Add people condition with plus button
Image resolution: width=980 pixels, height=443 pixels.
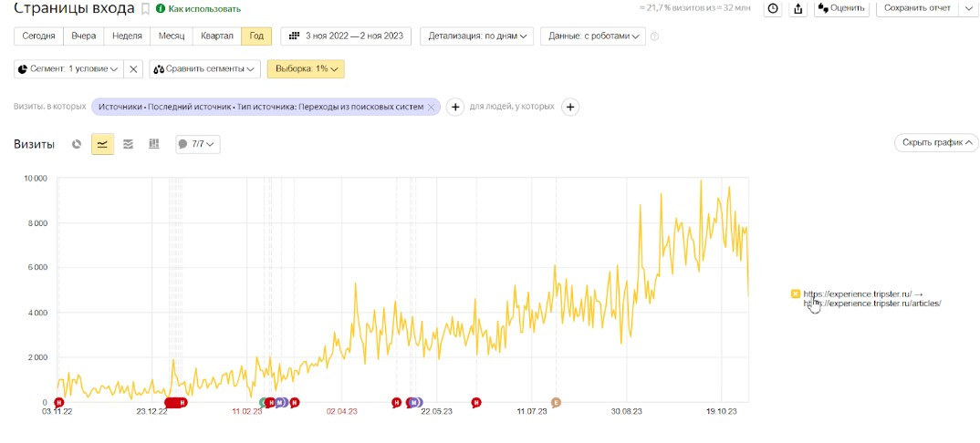(x=569, y=107)
